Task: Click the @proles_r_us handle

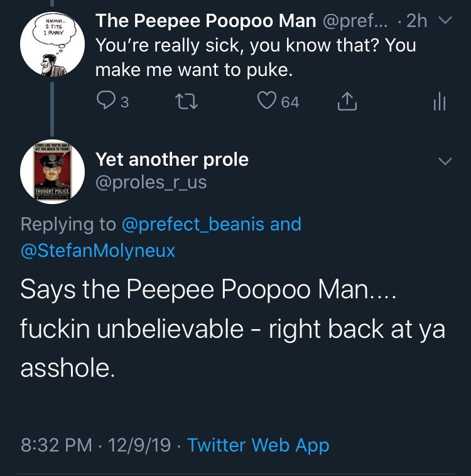Action: [151, 182]
